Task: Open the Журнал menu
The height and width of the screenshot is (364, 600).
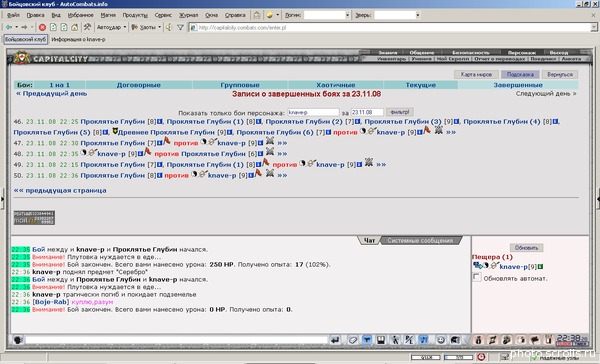Action: click(189, 15)
